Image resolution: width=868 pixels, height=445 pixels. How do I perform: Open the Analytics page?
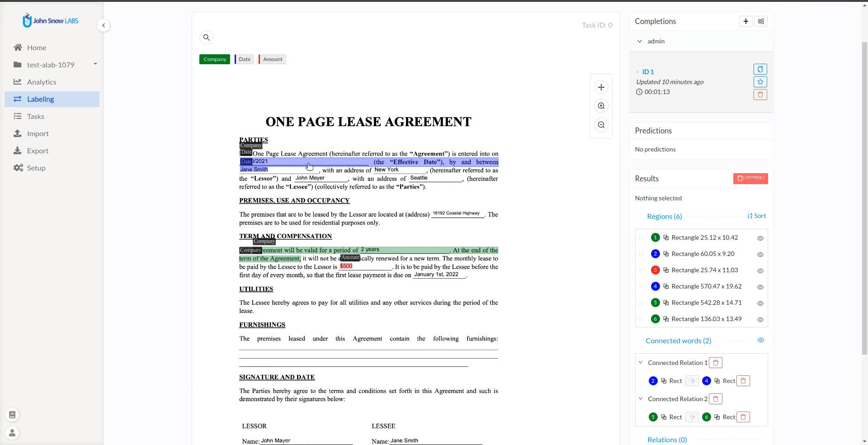[52, 82]
